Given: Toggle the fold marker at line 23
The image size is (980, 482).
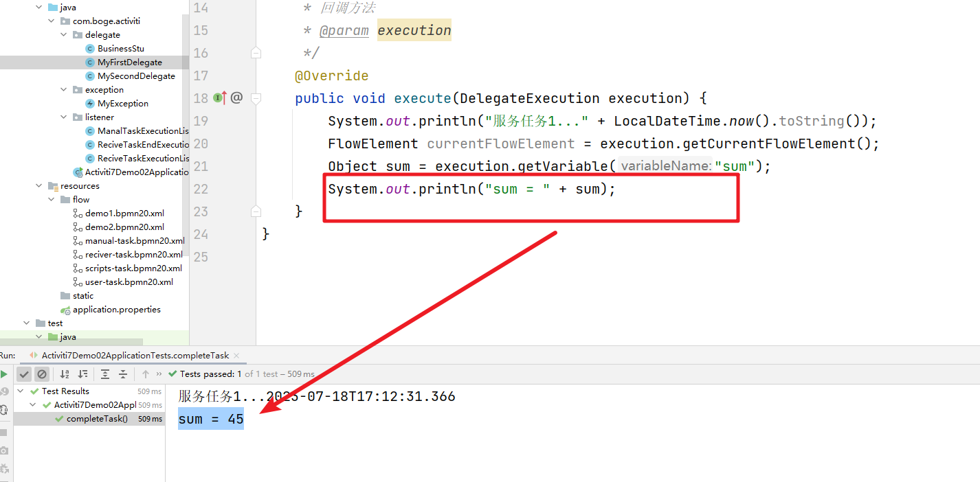Looking at the screenshot, I should (x=256, y=211).
